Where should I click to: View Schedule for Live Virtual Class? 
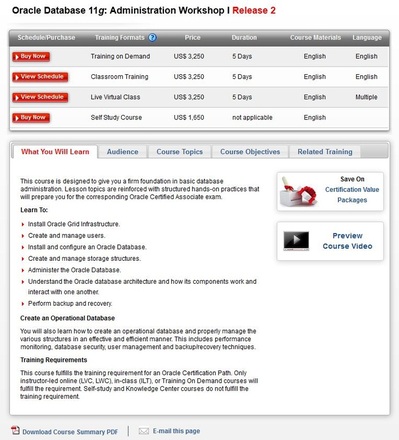point(40,97)
